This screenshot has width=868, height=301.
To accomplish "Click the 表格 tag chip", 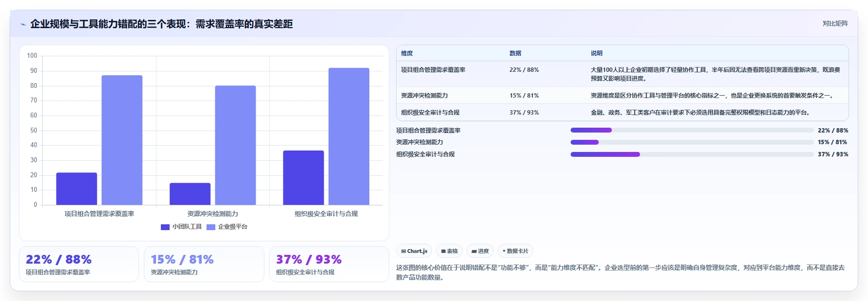I will coord(449,251).
